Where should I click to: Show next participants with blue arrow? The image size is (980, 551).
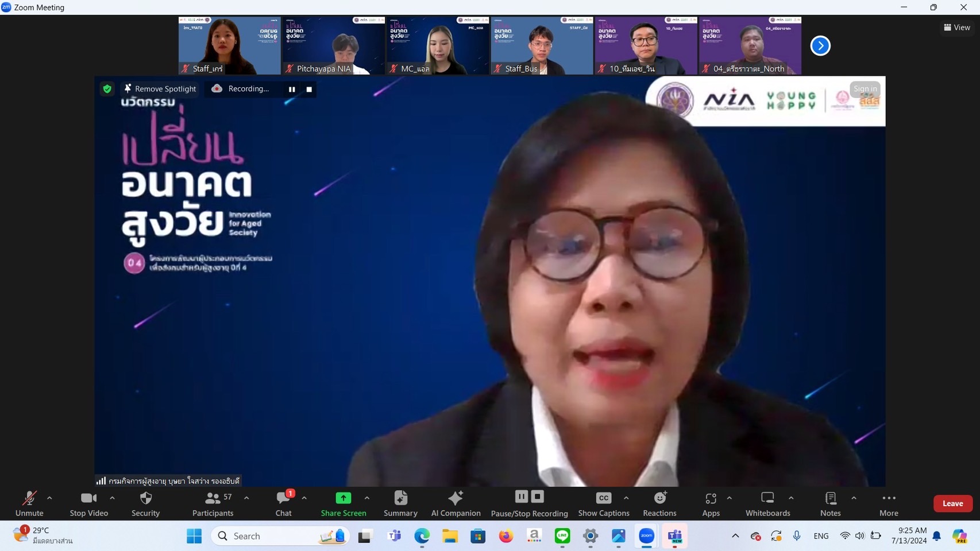(x=820, y=45)
